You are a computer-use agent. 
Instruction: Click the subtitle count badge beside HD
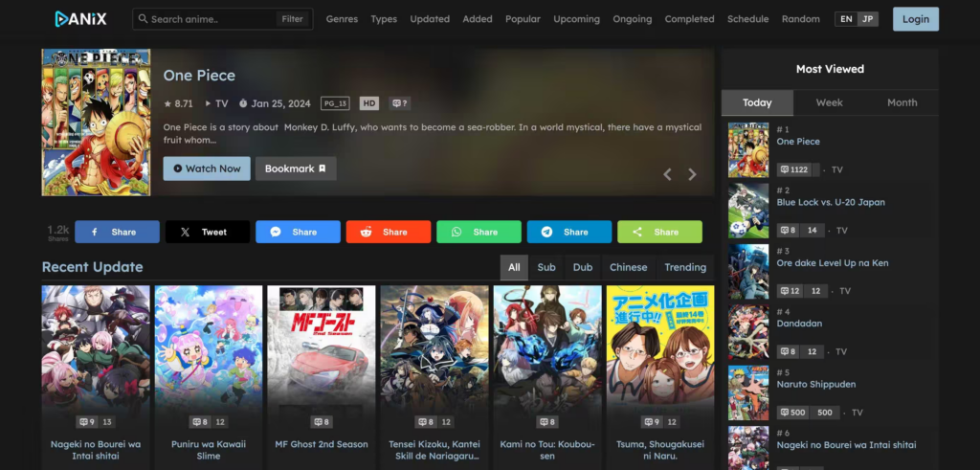coord(399,103)
